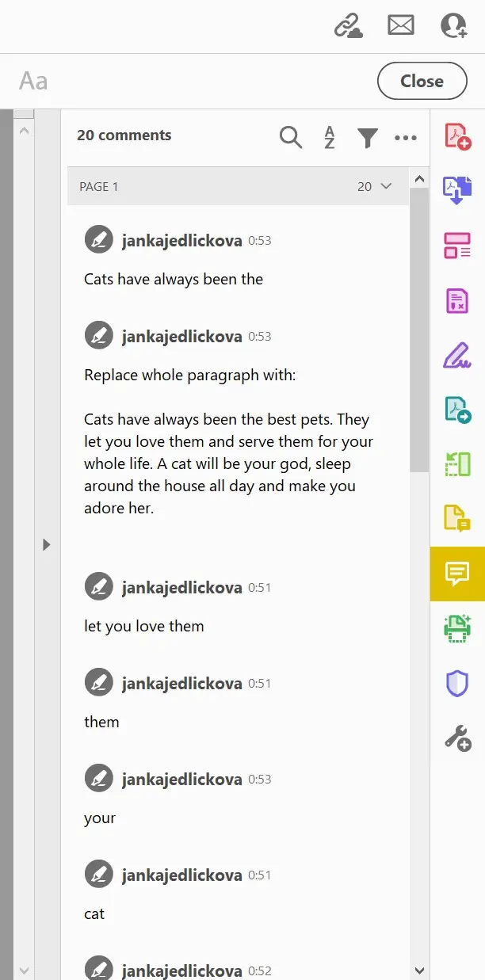
Task: Select the comment "let you love them"
Action: tap(144, 626)
